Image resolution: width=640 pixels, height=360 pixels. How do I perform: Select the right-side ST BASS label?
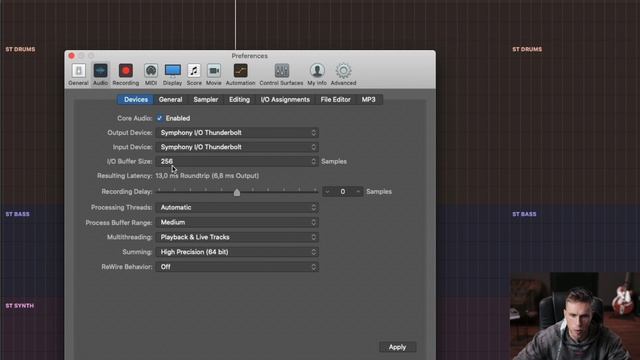pos(524,214)
